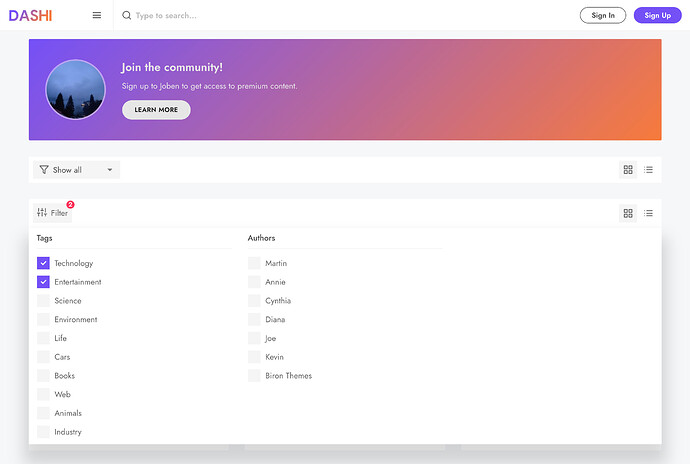Click the premium content banner subtitle

click(x=209, y=86)
